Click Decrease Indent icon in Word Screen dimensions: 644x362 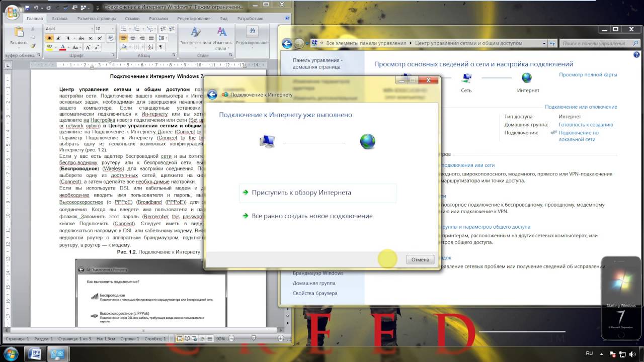tap(163, 29)
